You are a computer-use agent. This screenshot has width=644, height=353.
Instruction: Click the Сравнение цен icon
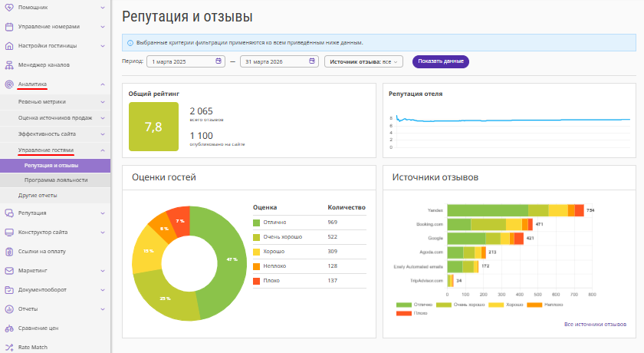coord(9,328)
